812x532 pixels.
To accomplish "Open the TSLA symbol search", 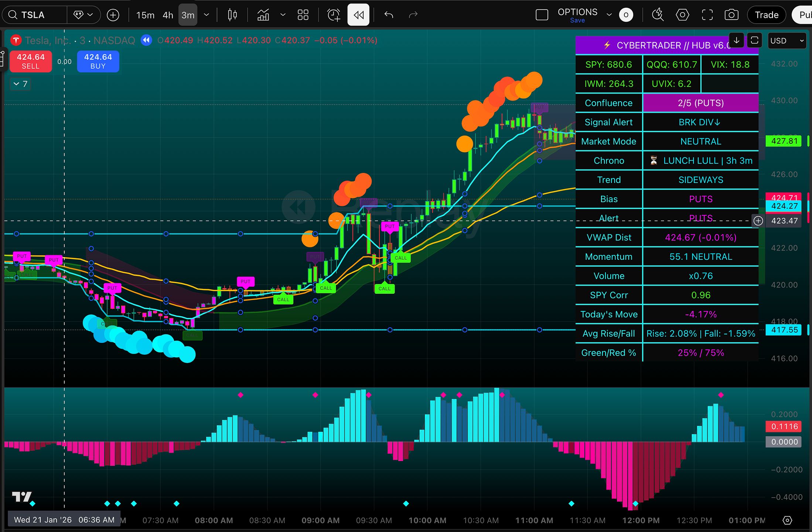I will tap(34, 15).
